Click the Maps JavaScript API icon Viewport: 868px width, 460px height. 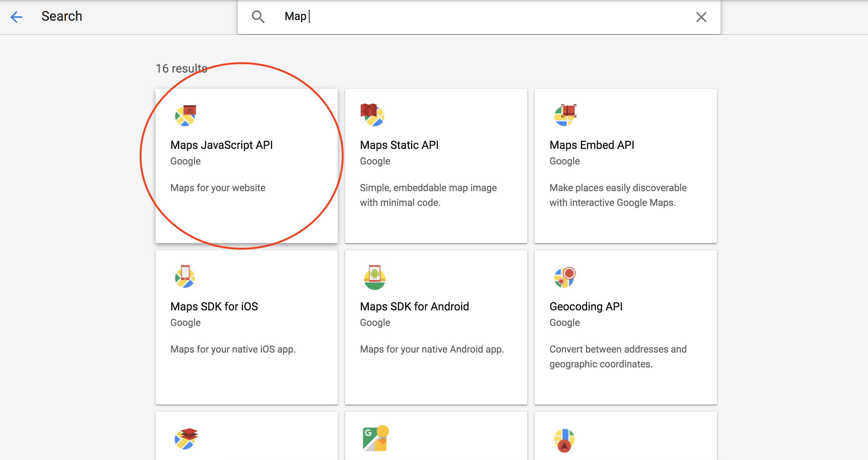(186, 116)
